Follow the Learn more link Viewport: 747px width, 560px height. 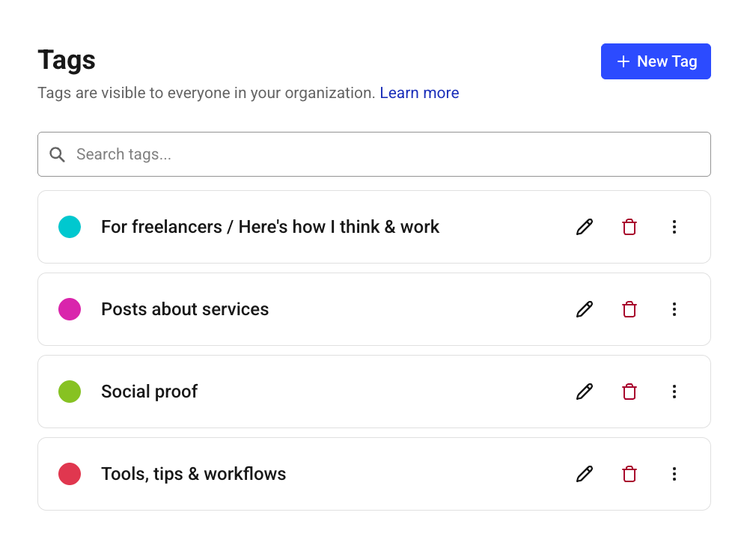tap(419, 93)
